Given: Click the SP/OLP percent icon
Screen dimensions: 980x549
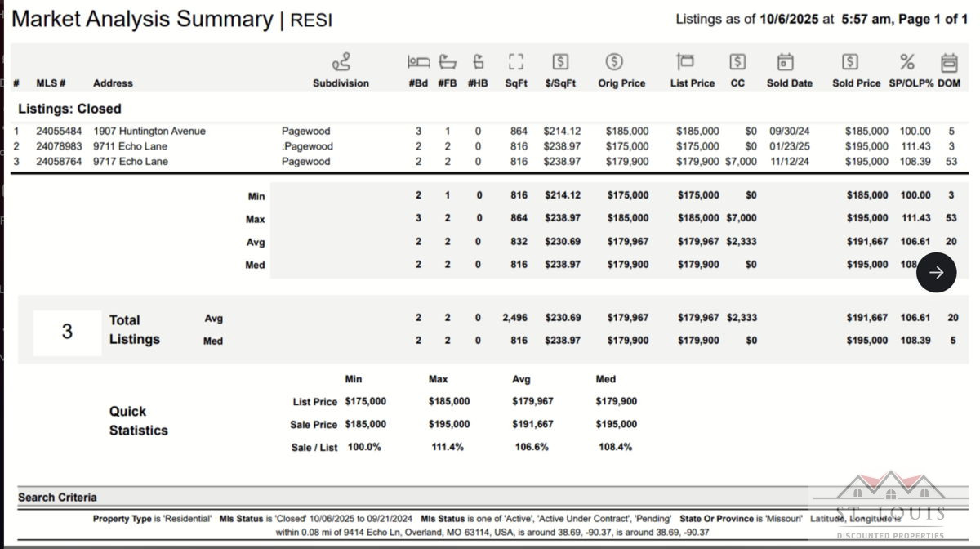Looking at the screenshot, I should [906, 62].
